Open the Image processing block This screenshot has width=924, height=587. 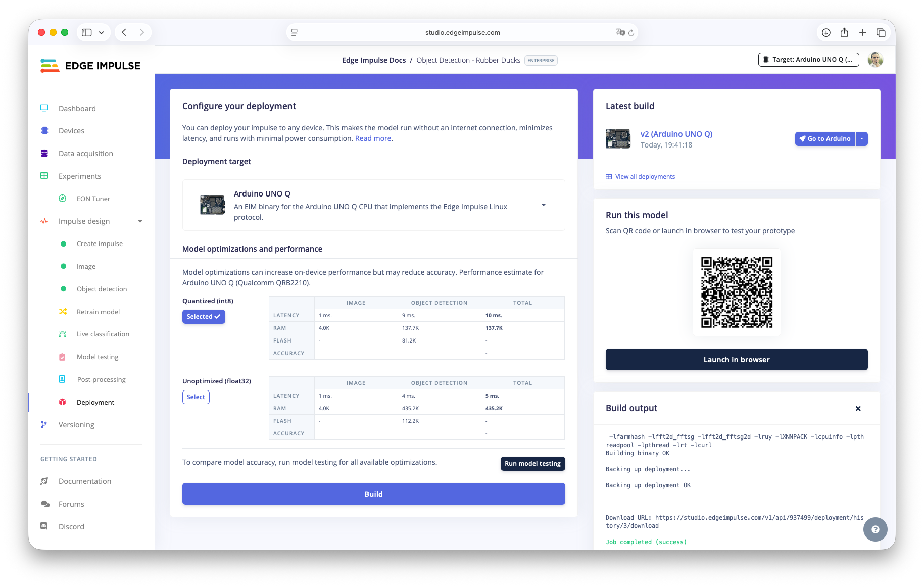tap(86, 266)
